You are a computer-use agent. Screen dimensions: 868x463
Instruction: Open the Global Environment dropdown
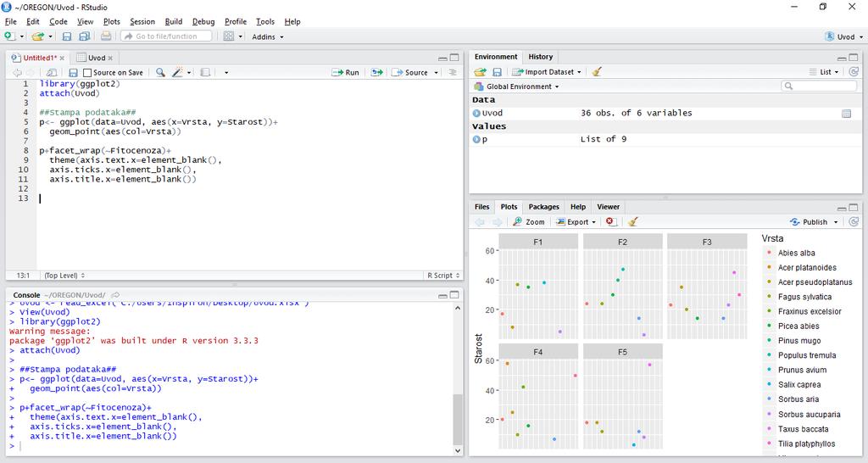[x=517, y=86]
